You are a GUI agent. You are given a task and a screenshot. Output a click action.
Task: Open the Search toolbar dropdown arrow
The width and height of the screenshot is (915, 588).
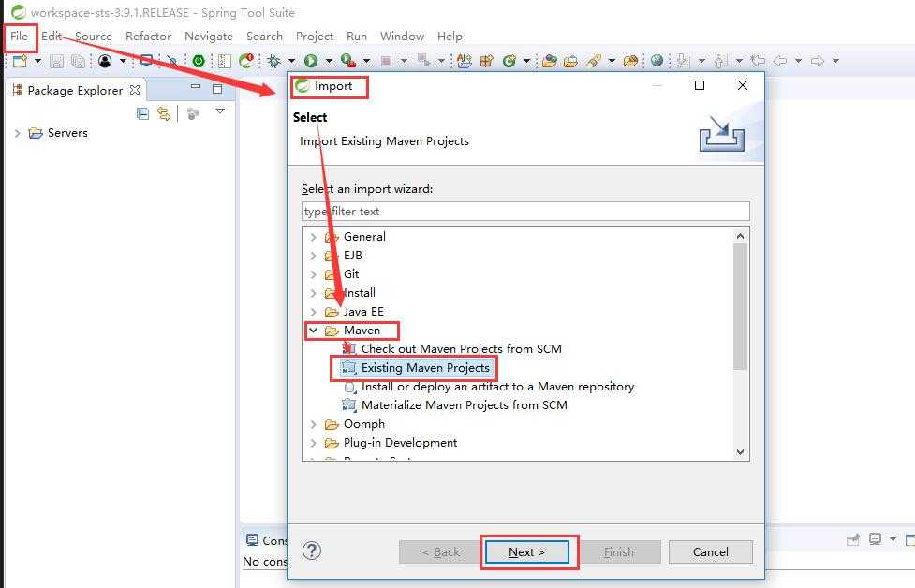point(612,61)
